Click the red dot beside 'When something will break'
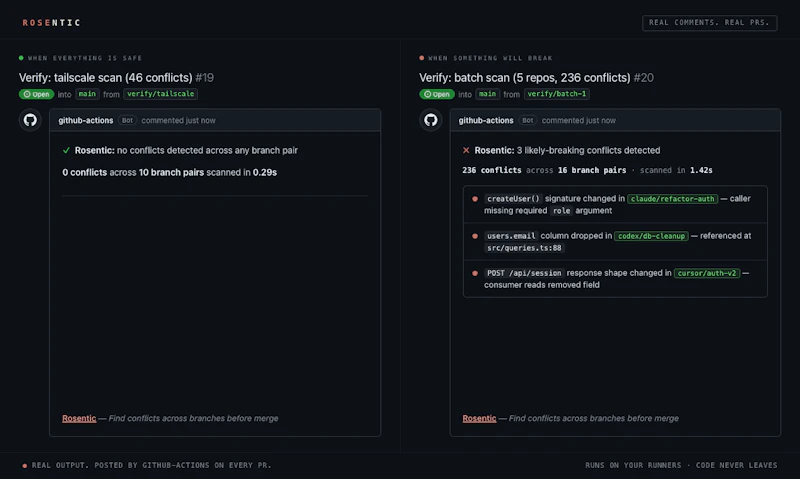The width and height of the screenshot is (800, 479). pos(421,58)
